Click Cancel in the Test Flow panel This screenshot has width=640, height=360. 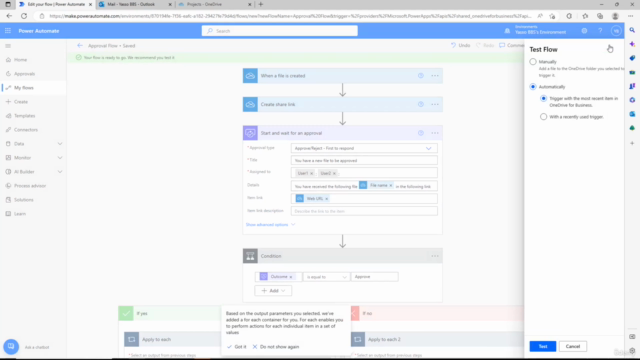[x=573, y=346]
